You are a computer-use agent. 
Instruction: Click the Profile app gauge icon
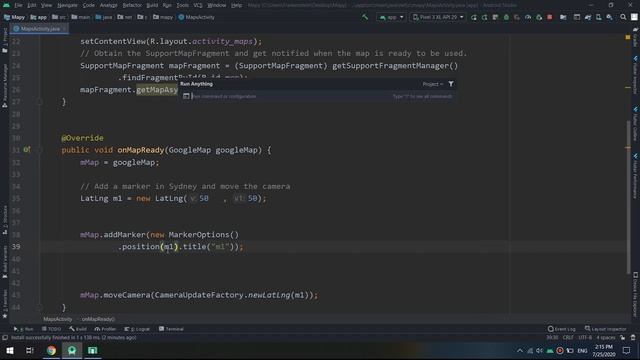pos(528,17)
